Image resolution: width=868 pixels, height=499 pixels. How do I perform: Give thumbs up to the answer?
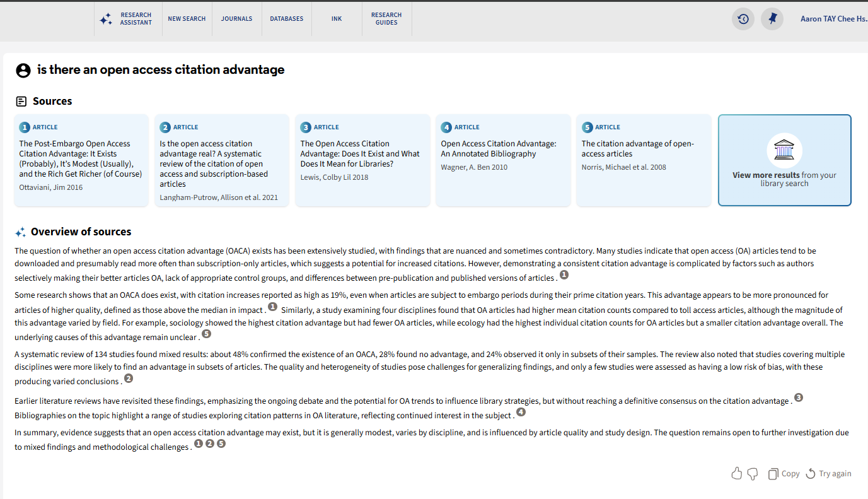point(736,473)
